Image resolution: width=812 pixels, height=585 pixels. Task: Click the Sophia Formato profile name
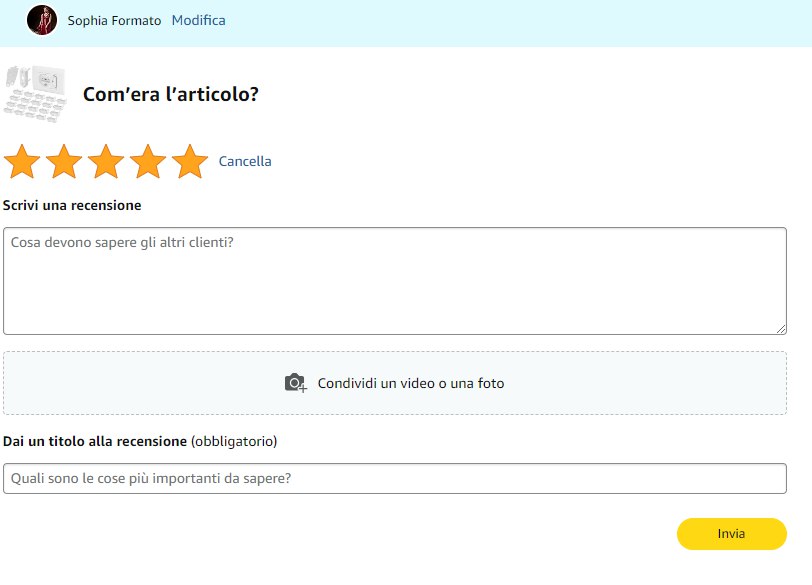point(114,20)
